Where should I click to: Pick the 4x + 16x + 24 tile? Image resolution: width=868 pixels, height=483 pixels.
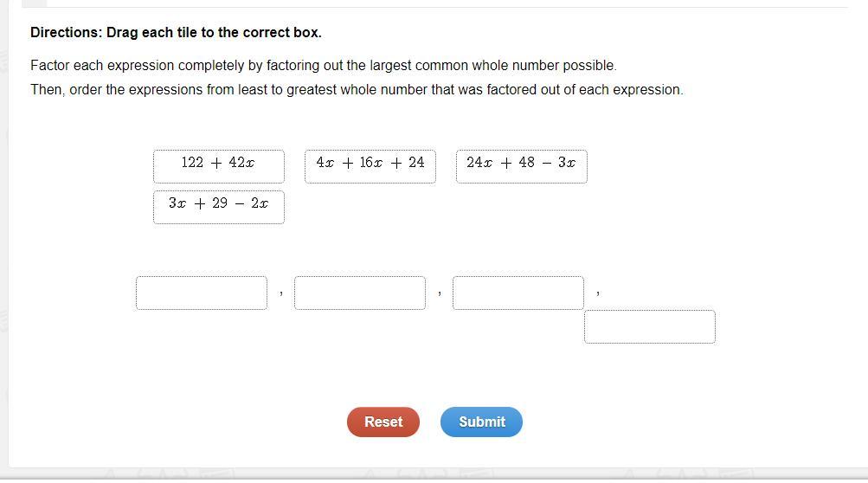click(x=370, y=165)
